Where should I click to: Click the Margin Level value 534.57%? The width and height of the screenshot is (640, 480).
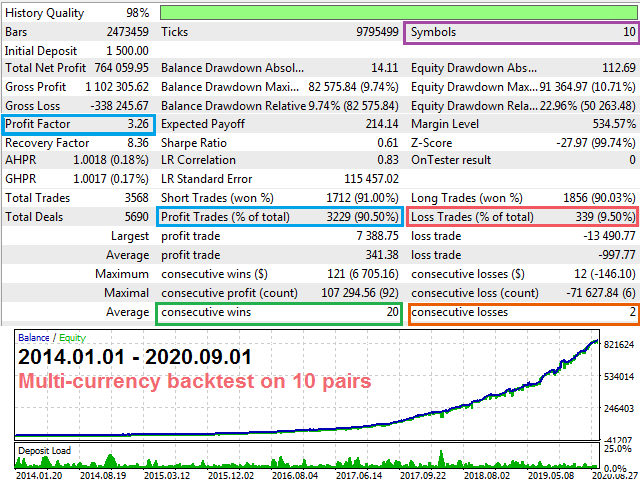tap(611, 124)
